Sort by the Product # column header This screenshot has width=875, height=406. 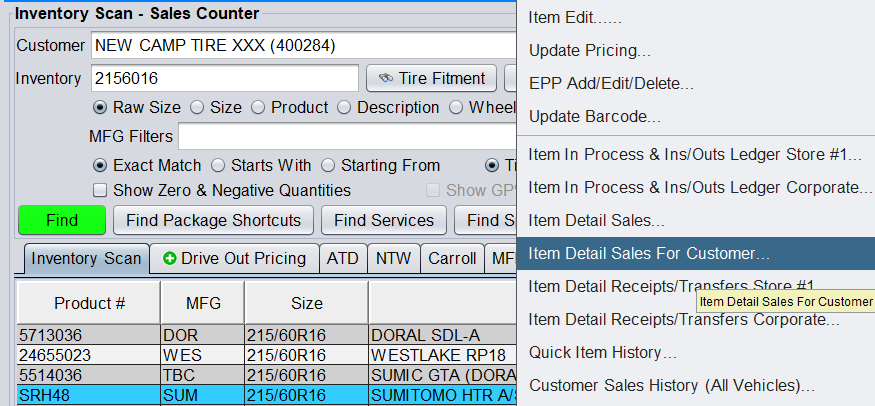[89, 302]
